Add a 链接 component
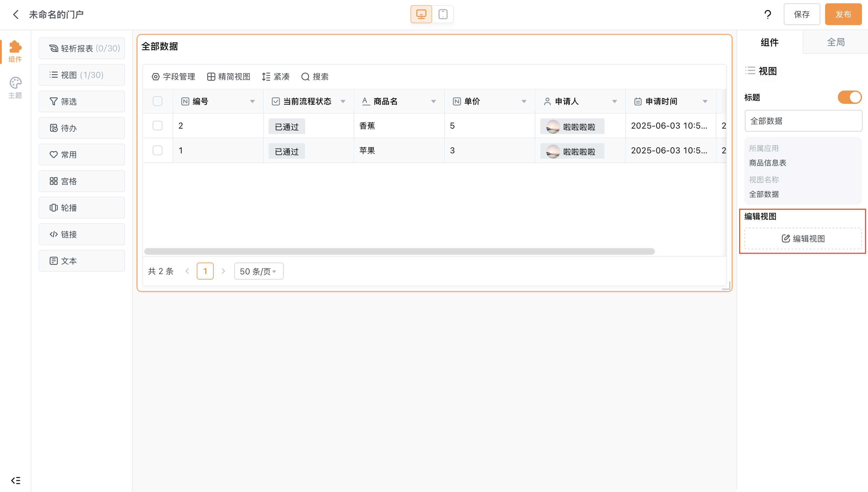The width and height of the screenshot is (868, 492). (x=82, y=234)
